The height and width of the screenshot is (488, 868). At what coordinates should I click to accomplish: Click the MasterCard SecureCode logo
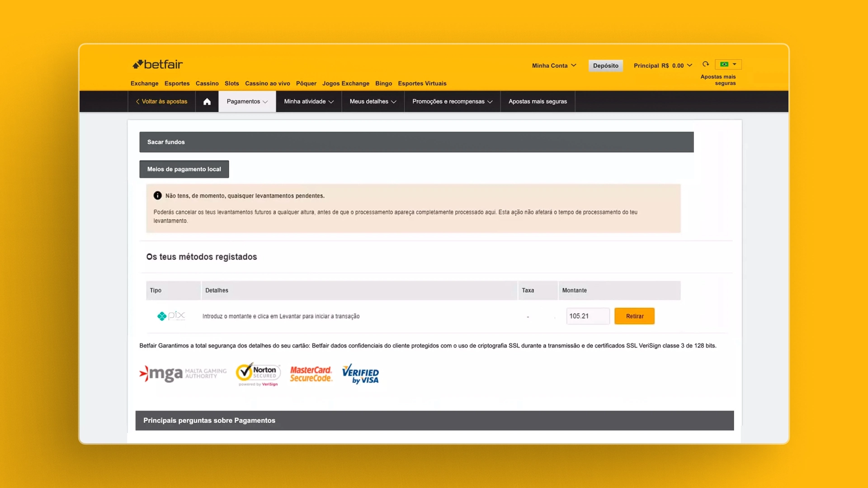311,374
